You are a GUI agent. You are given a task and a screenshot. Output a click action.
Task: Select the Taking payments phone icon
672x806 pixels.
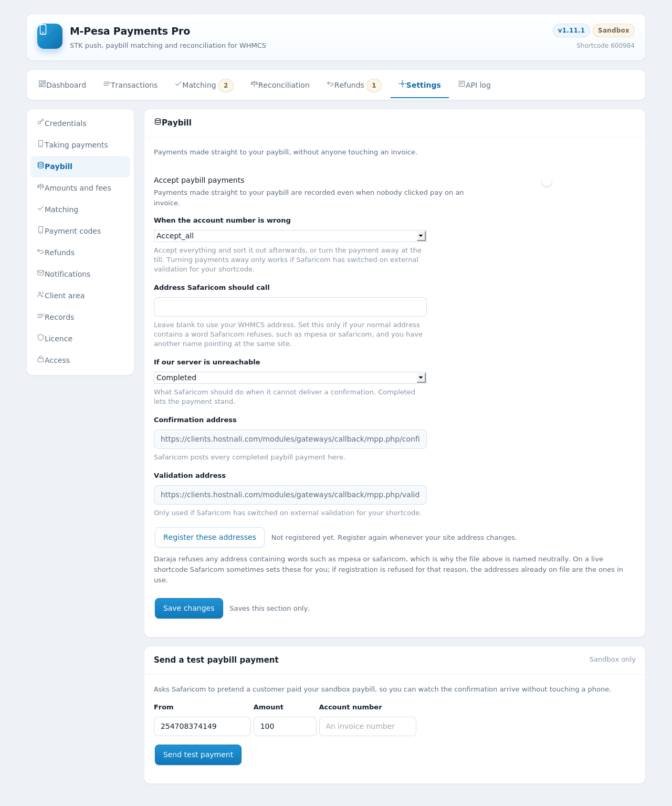[40, 144]
